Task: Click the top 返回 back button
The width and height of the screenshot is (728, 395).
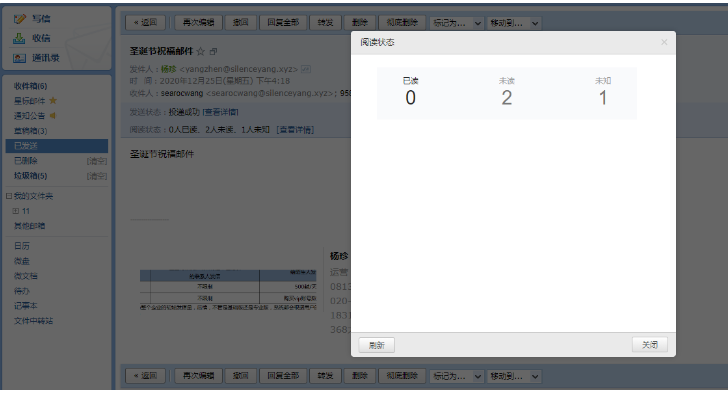Action: coord(145,23)
